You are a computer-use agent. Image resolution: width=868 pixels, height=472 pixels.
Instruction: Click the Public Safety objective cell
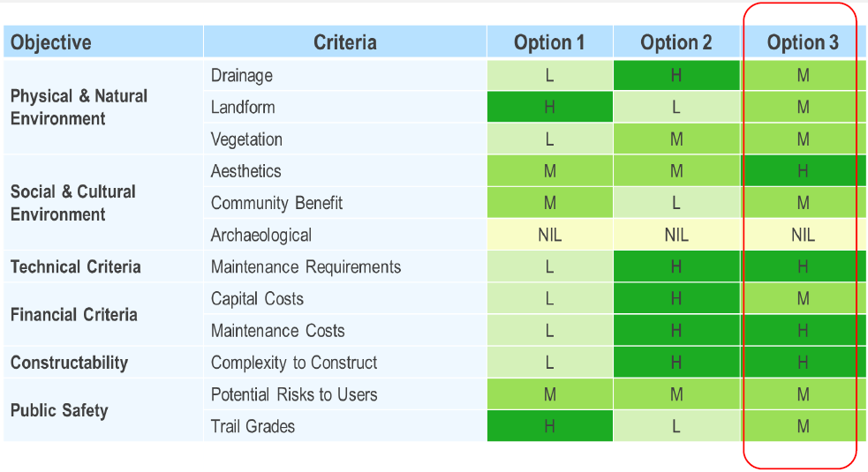click(x=59, y=410)
